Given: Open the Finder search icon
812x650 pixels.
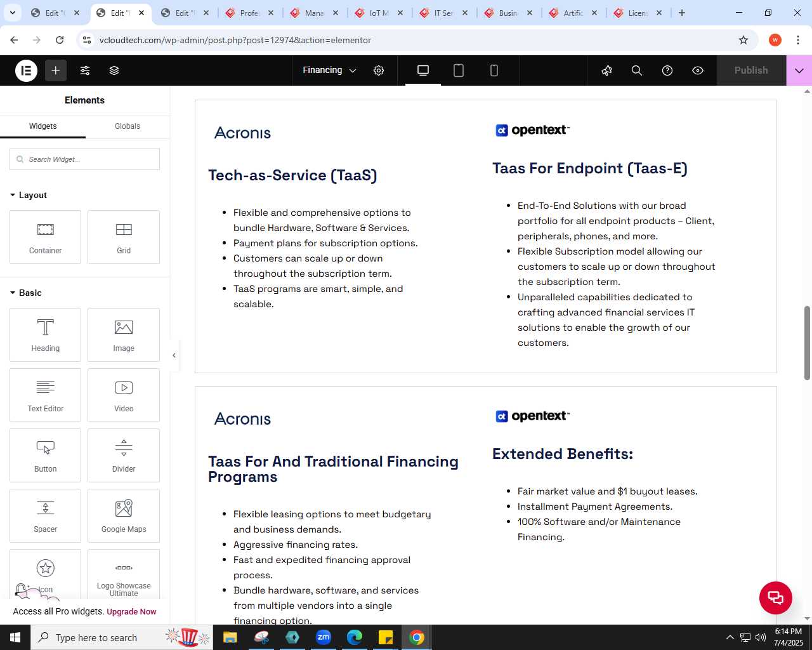Looking at the screenshot, I should pos(637,70).
